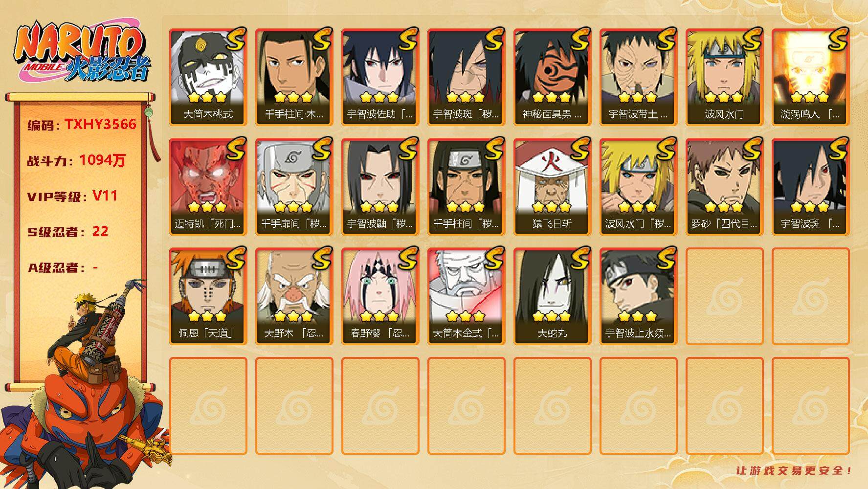The height and width of the screenshot is (489, 868).
Task: Click the 让游戏交易更安全 slogan text
Action: (x=795, y=471)
